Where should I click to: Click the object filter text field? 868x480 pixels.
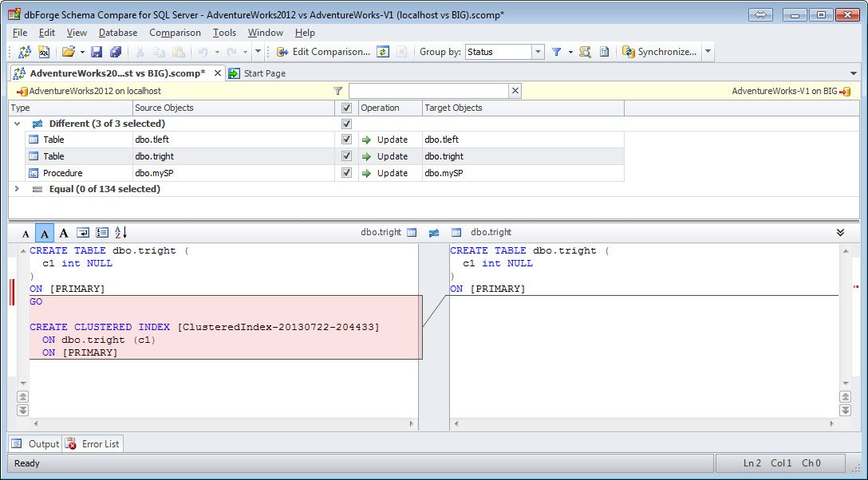click(x=428, y=91)
